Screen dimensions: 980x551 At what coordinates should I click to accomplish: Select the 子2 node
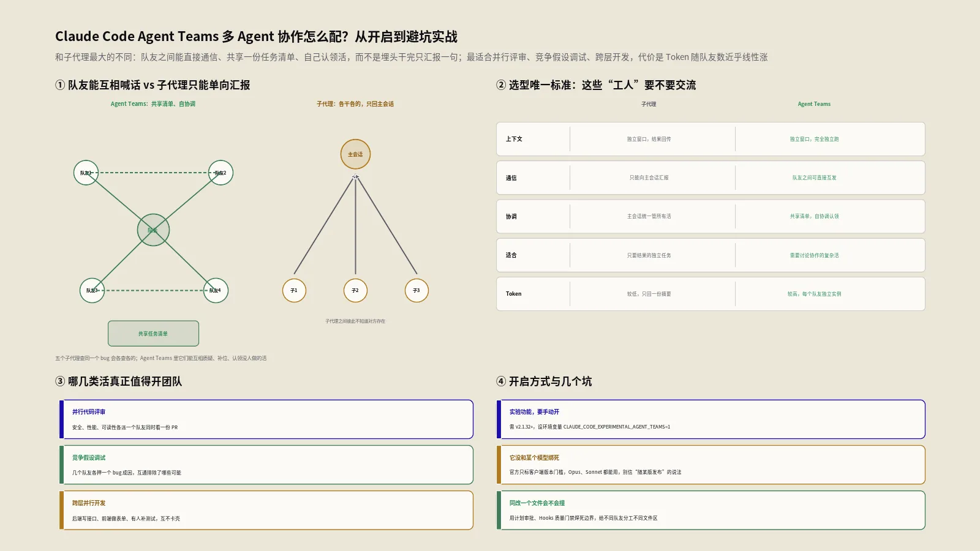[355, 290]
